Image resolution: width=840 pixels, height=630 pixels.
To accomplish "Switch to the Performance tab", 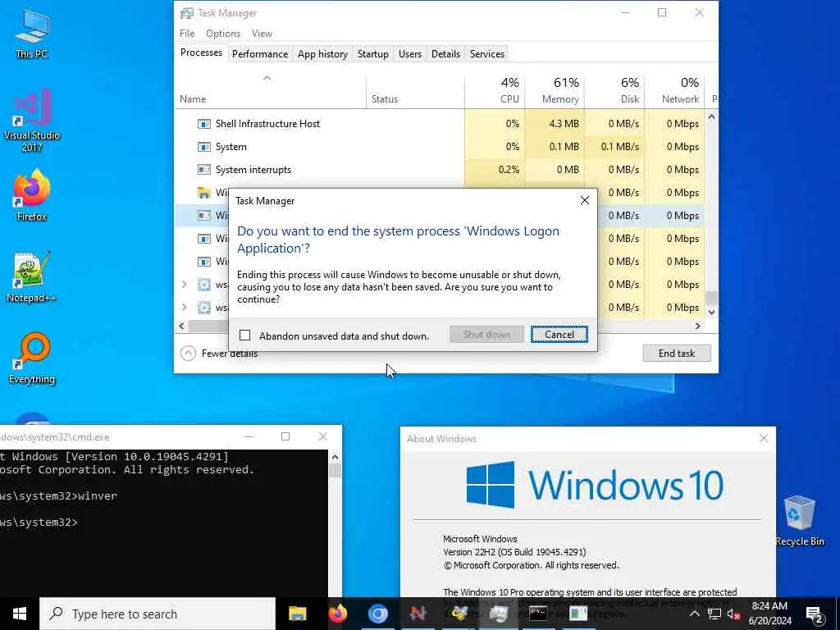I will point(260,54).
